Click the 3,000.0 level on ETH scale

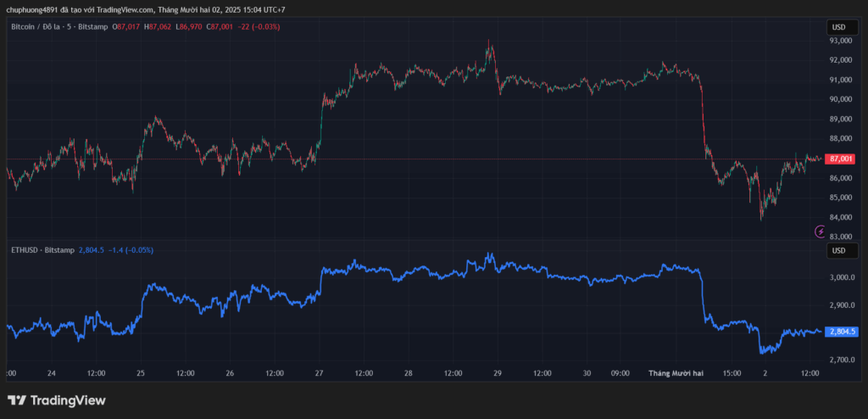coord(840,277)
